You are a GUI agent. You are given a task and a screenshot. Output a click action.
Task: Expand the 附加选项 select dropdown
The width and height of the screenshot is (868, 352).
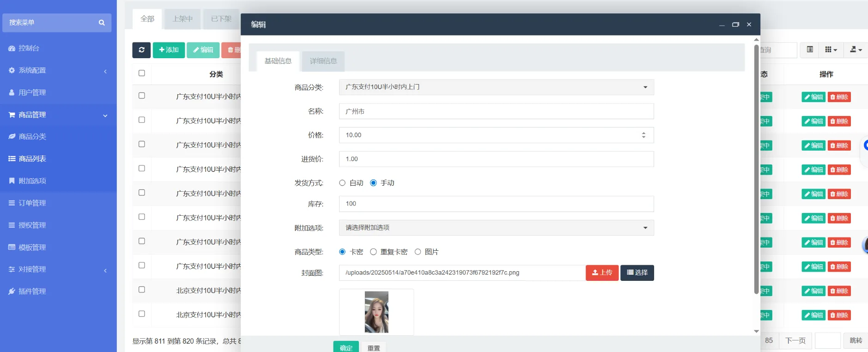496,228
